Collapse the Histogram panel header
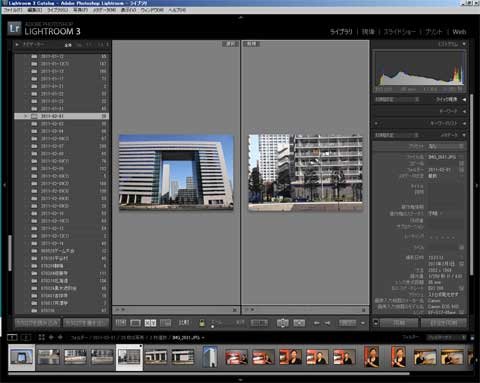This screenshot has height=383, width=480. click(x=464, y=44)
